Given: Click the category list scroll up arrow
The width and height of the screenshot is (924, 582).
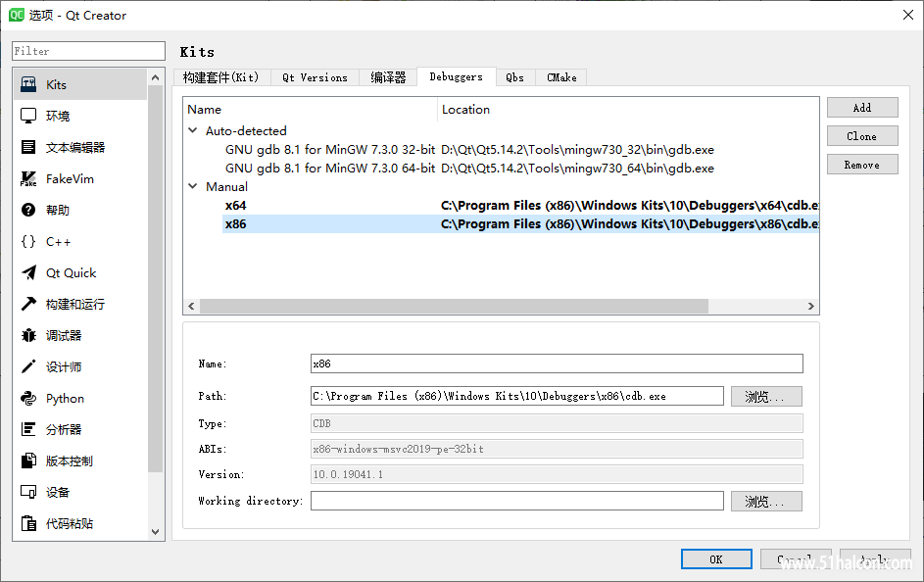Looking at the screenshot, I should [x=155, y=77].
